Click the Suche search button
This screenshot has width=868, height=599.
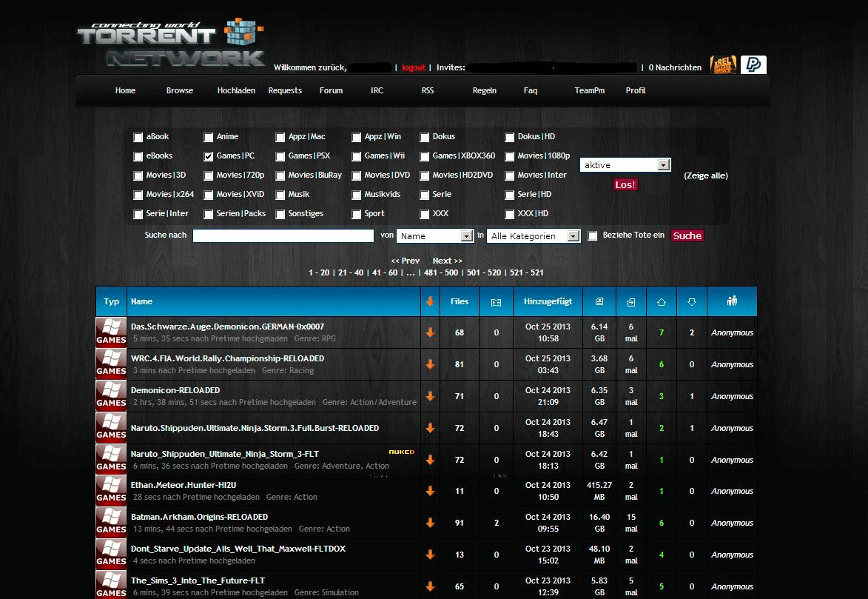[x=687, y=235]
